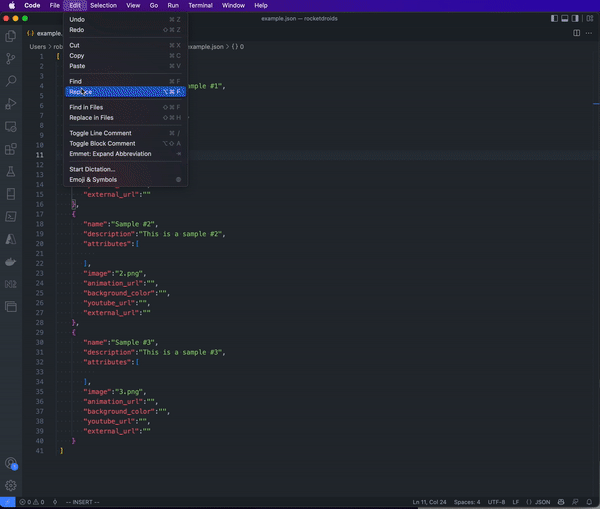This screenshot has height=509, width=600.
Task: Choose Emmet: Expand Abbreviation
Action: click(x=125, y=153)
